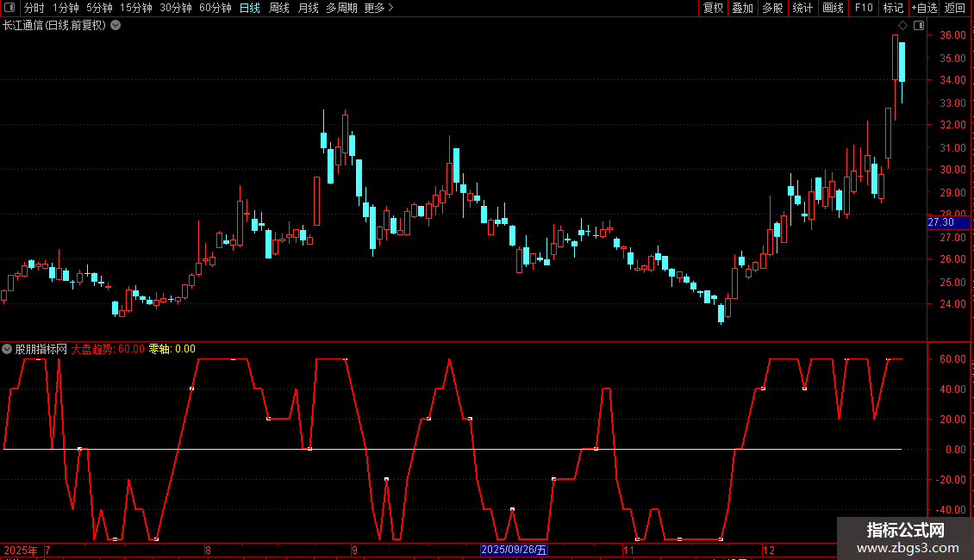The width and height of the screenshot is (974, 560).
Task: Click 返回 to go back
Action: point(955,8)
